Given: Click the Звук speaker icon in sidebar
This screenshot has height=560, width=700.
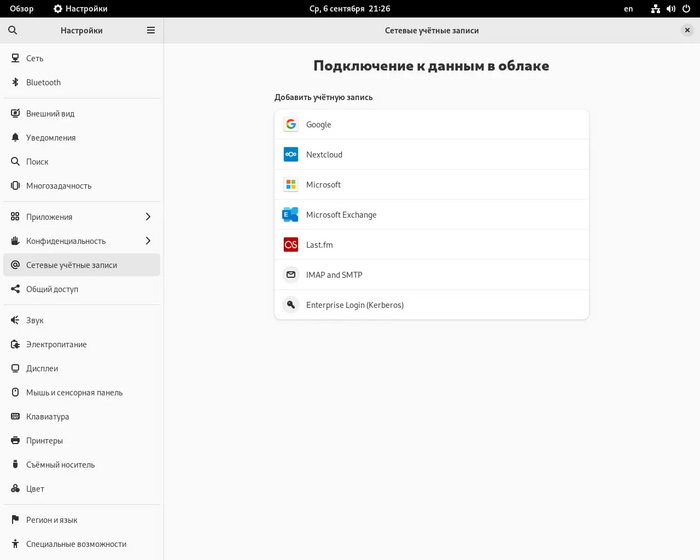Looking at the screenshot, I should pyautogui.click(x=15, y=320).
